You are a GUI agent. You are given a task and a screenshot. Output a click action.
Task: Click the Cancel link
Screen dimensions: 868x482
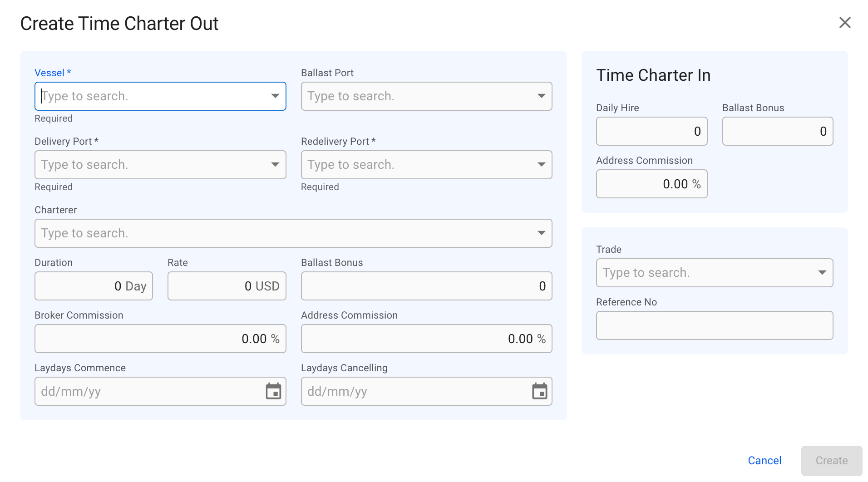tap(764, 460)
